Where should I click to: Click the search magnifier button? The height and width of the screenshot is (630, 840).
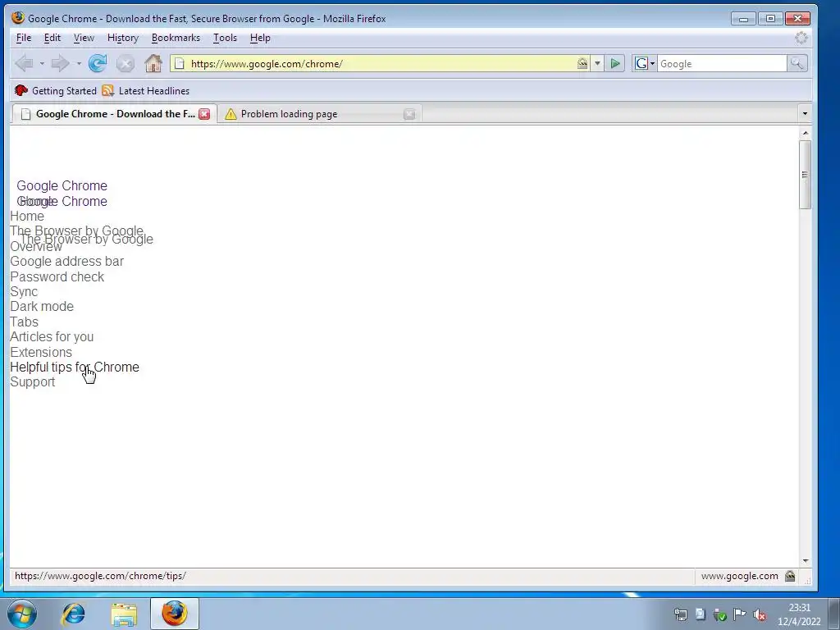click(797, 64)
